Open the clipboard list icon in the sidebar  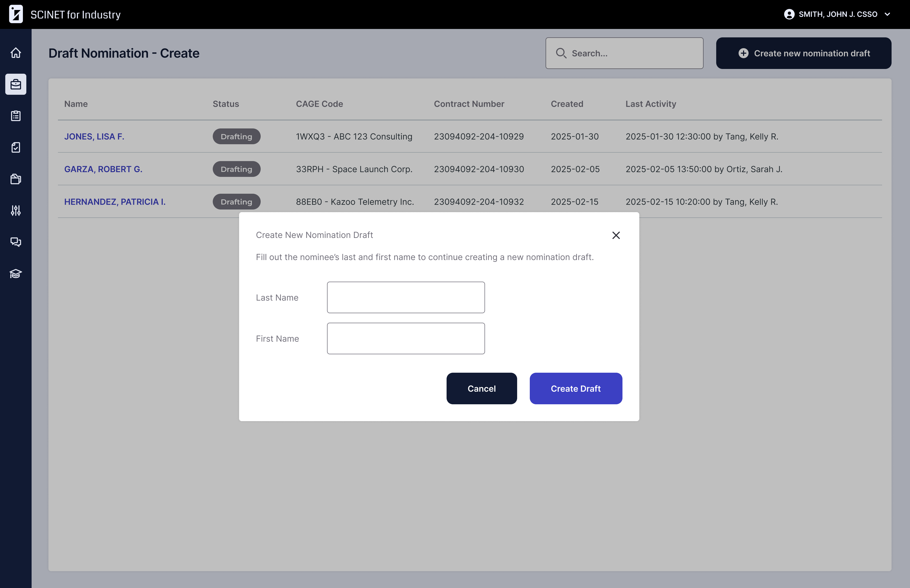pos(16,116)
